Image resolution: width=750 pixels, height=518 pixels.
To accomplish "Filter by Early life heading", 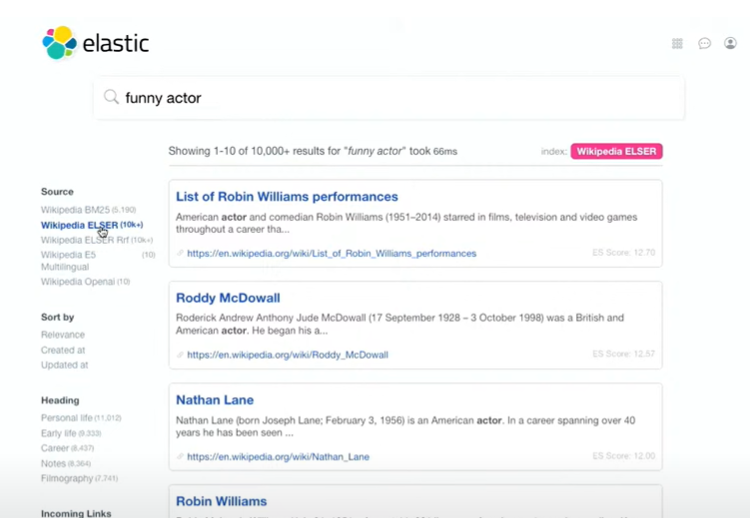I will point(71,433).
